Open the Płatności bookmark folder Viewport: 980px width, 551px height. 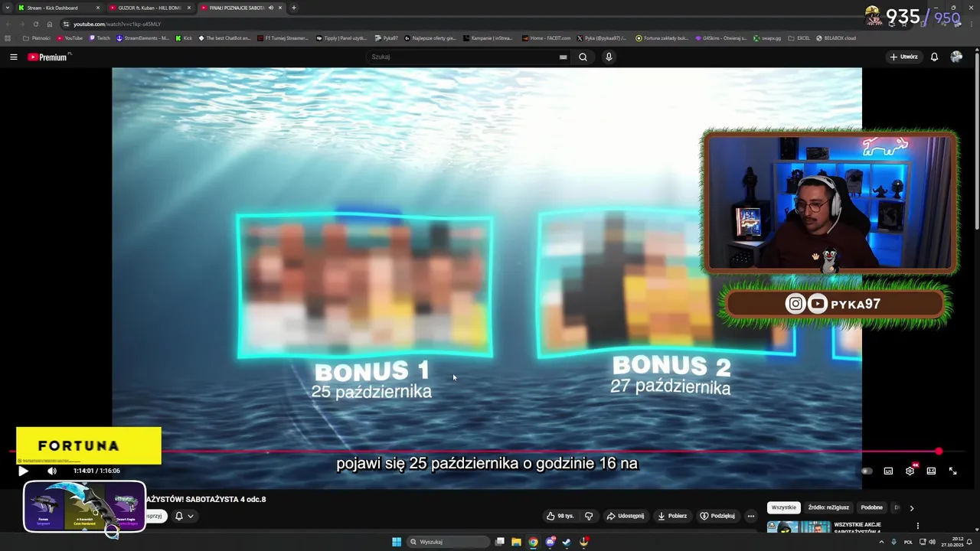click(37, 37)
